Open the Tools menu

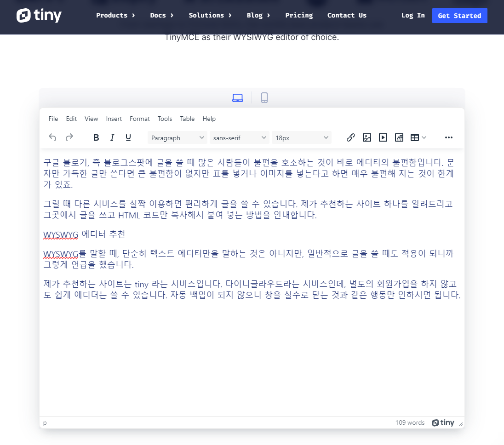coord(165,119)
